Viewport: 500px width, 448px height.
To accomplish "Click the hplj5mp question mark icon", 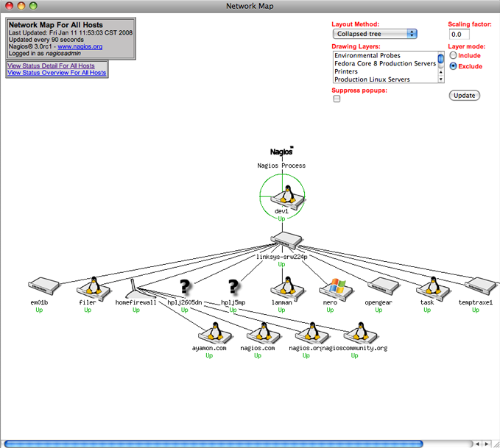I will pos(233,286).
